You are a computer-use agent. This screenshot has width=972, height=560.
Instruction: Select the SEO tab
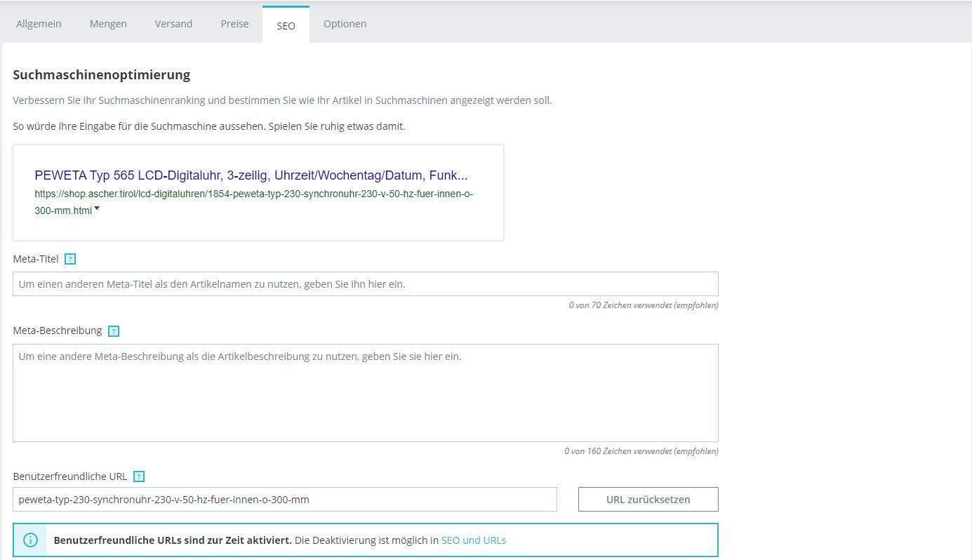coord(286,25)
